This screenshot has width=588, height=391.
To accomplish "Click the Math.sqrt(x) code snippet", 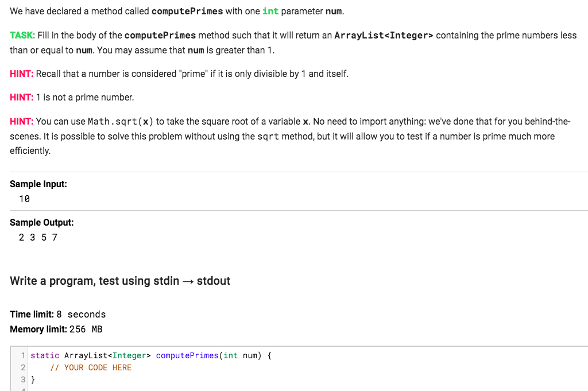I will click(121, 122).
